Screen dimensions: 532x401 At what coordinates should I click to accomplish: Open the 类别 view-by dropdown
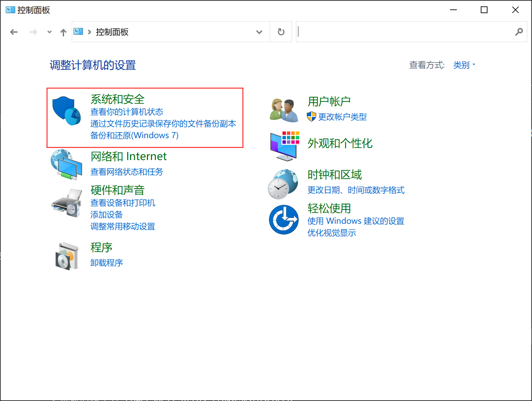coord(464,65)
